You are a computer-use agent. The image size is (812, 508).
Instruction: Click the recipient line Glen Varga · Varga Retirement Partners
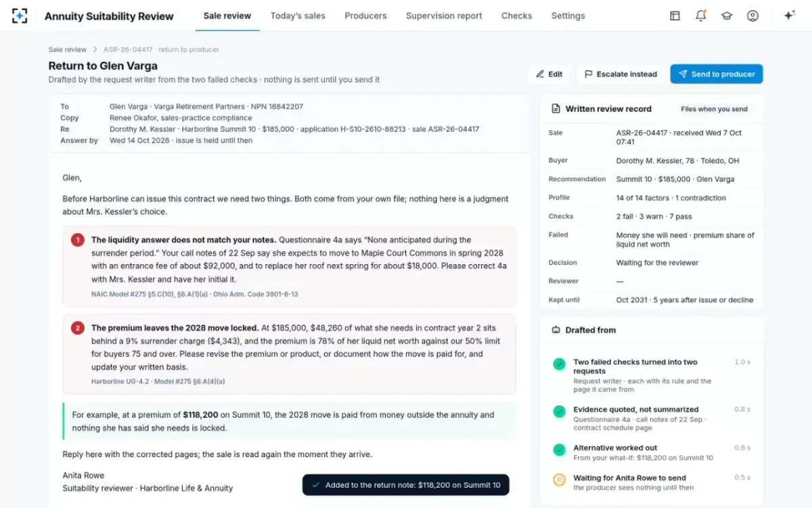[206, 106]
